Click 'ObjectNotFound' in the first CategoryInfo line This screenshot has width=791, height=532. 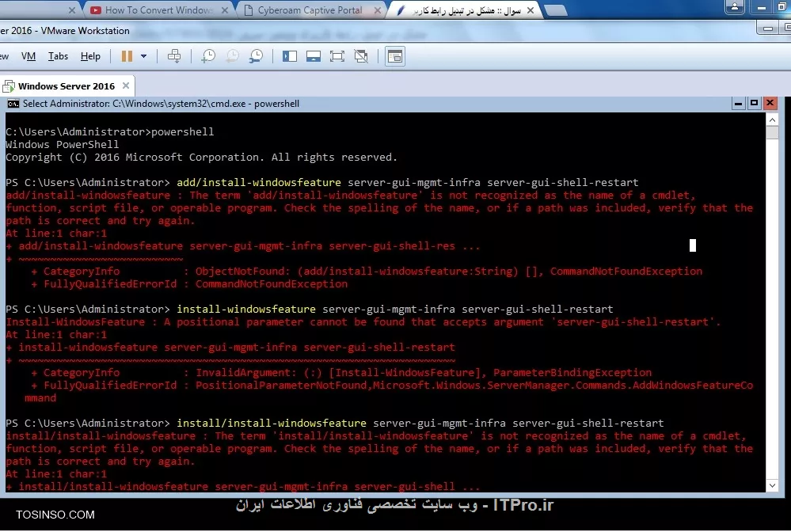tap(240, 272)
